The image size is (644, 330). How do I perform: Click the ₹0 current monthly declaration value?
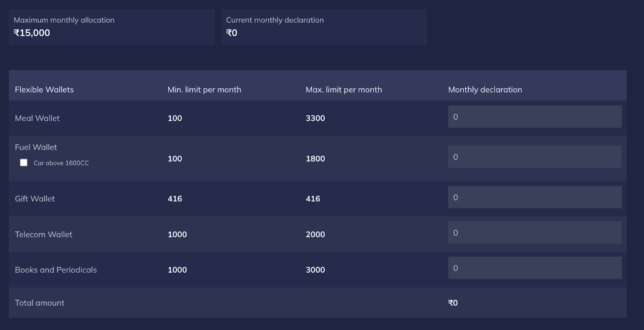(232, 33)
